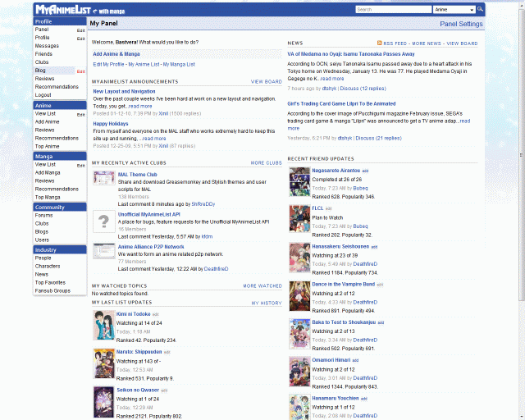Viewport: 525px width, 420px height.
Task: Click the Add Anime & Manga link
Action: point(116,54)
